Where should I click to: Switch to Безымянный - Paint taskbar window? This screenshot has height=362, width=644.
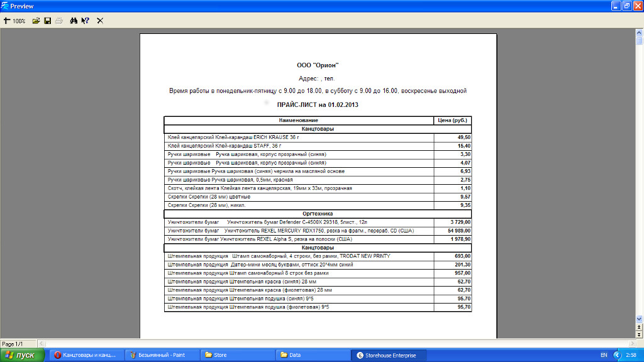pyautogui.click(x=162, y=355)
